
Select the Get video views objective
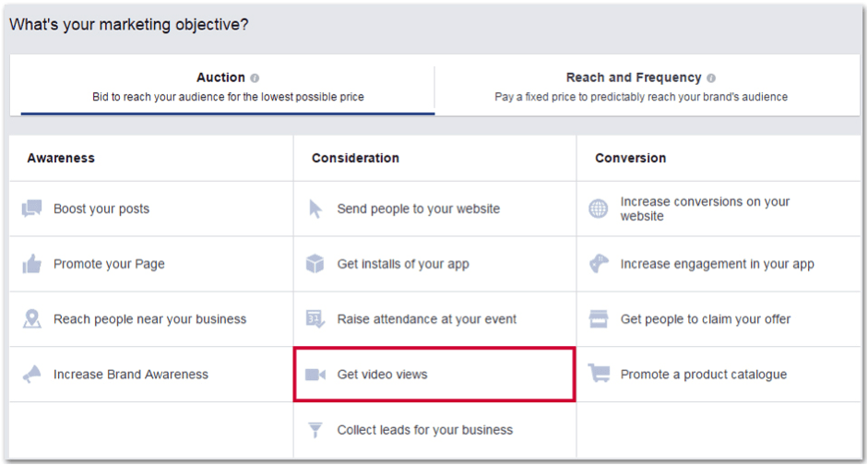point(434,375)
